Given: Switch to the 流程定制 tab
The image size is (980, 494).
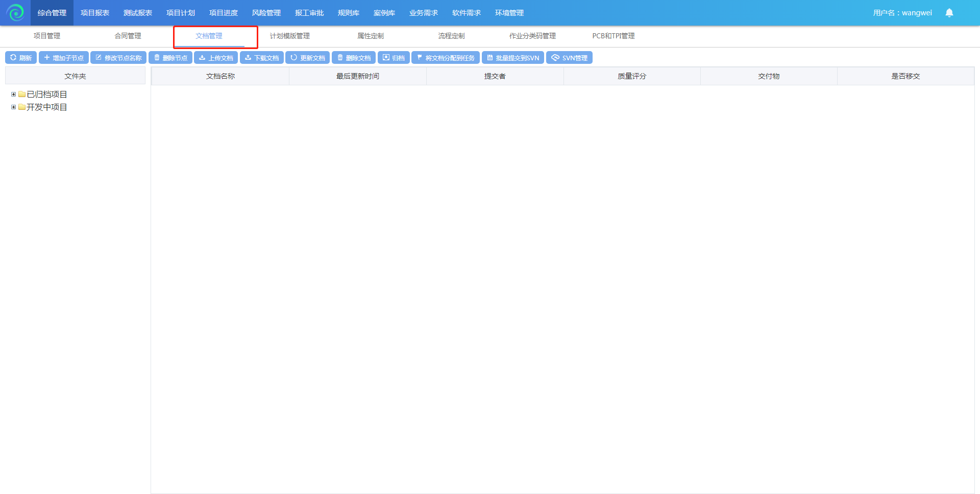Looking at the screenshot, I should click(451, 36).
